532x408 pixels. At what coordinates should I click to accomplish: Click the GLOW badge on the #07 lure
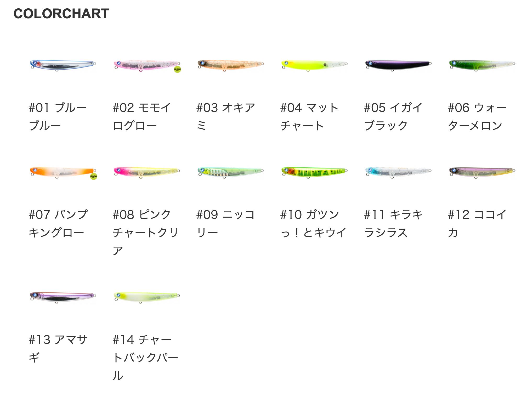click(x=93, y=177)
